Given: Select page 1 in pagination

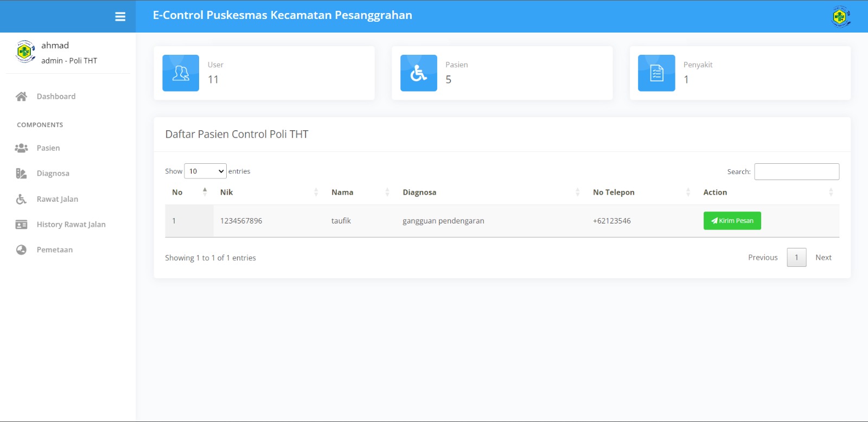Looking at the screenshot, I should (796, 258).
